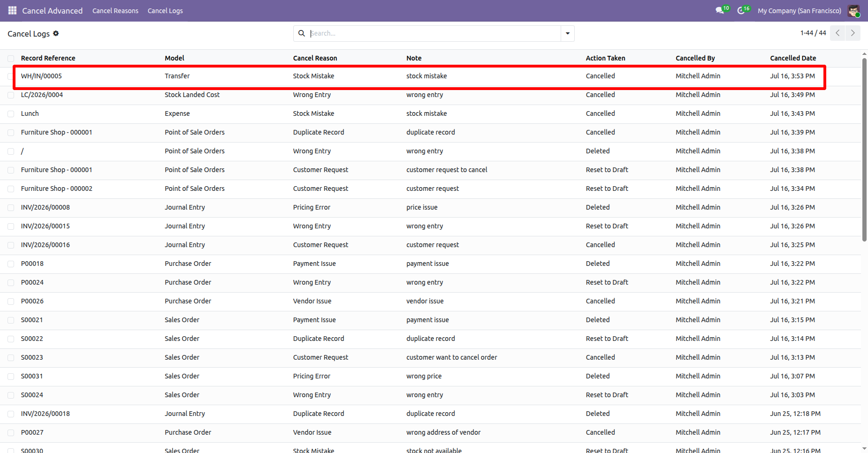The image size is (868, 453).
Task: Click the 1-44 / 44 pager counter
Action: 813,33
